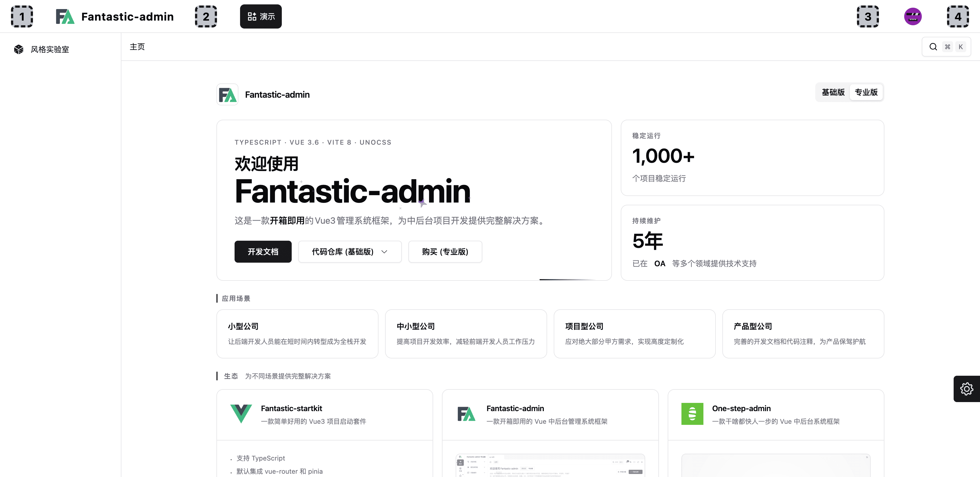Select the 主页 tab

(137, 47)
